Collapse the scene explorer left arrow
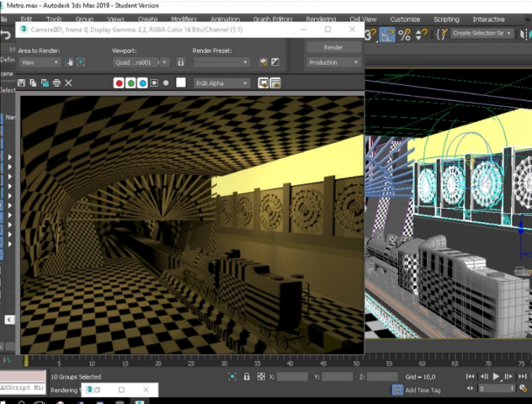Image resolution: width=532 pixels, height=404 pixels. [x=9, y=320]
